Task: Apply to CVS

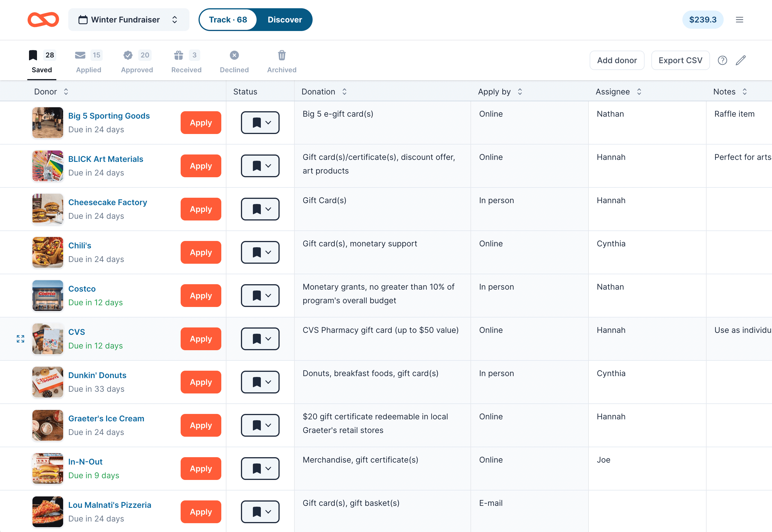Action: pyautogui.click(x=201, y=339)
